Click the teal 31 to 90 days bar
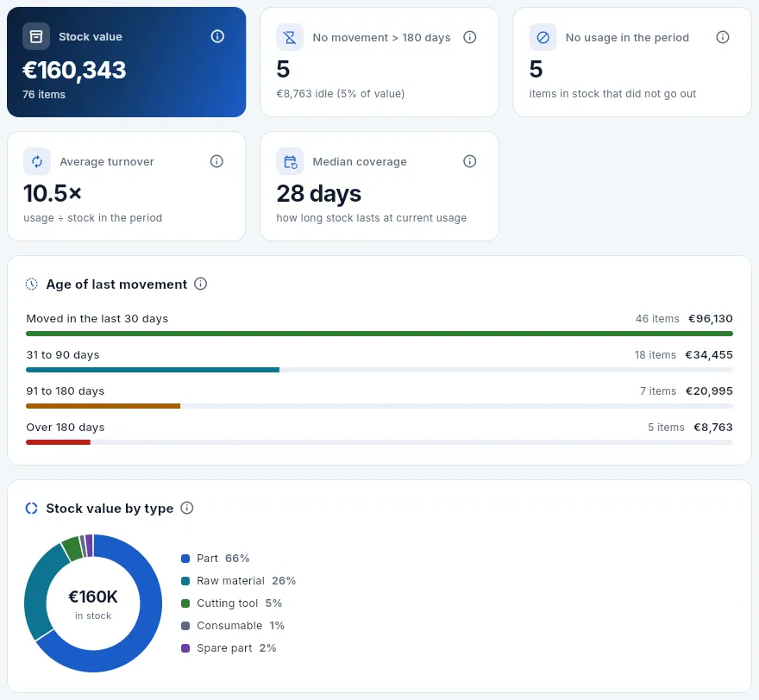The height and width of the screenshot is (700, 759). coord(153,370)
